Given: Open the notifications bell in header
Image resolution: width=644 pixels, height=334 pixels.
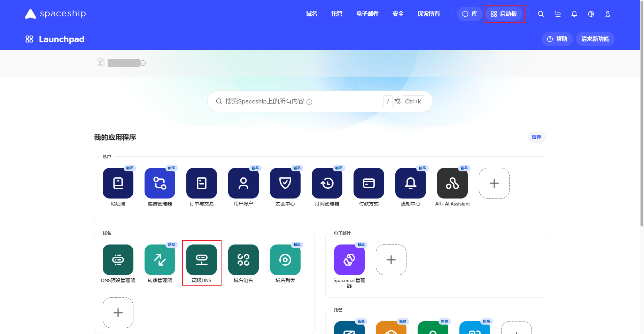Looking at the screenshot, I should click(x=574, y=14).
